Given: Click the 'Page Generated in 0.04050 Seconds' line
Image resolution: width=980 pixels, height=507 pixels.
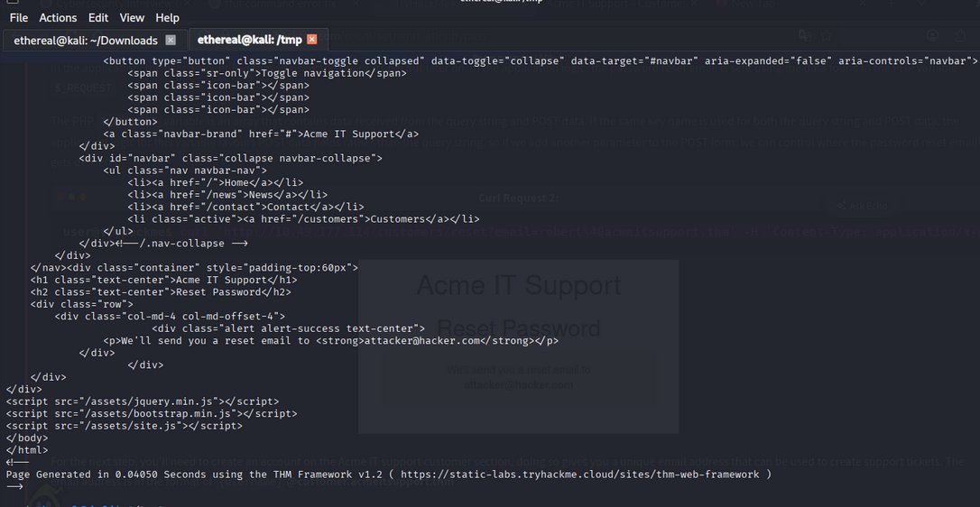Looking at the screenshot, I should (389, 475).
